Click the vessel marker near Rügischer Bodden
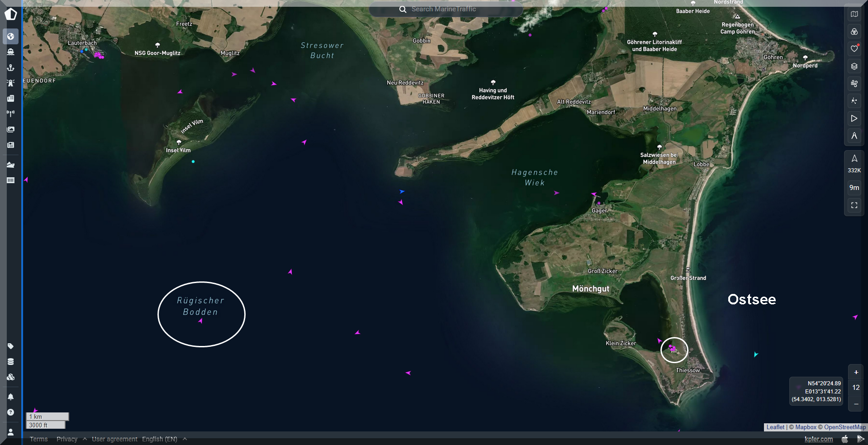868x445 pixels. 200,321
